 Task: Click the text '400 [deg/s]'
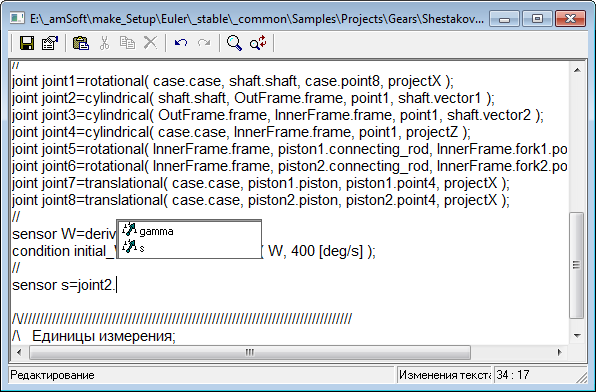(327, 251)
